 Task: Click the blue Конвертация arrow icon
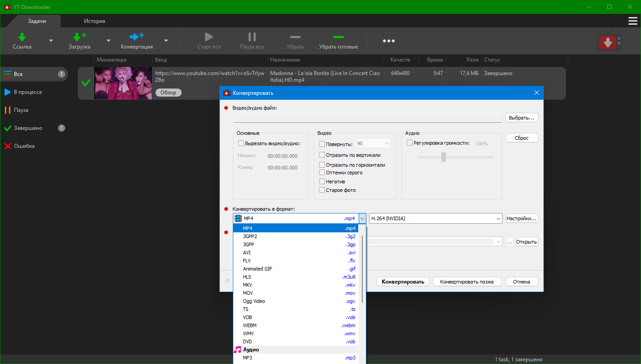pyautogui.click(x=137, y=37)
